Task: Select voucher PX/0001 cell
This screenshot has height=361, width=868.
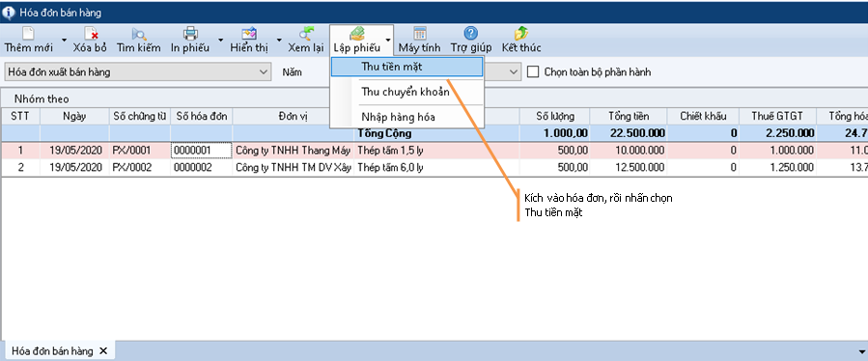Action: (x=139, y=150)
